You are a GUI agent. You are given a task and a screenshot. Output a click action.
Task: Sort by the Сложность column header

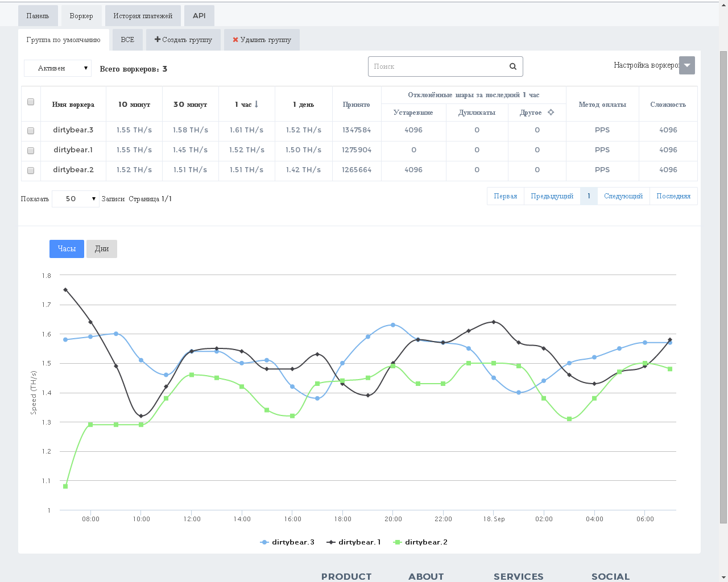point(668,105)
